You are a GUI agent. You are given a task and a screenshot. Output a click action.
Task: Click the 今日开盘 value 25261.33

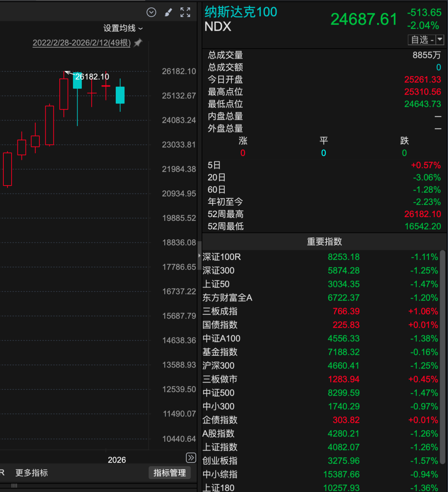(423, 80)
